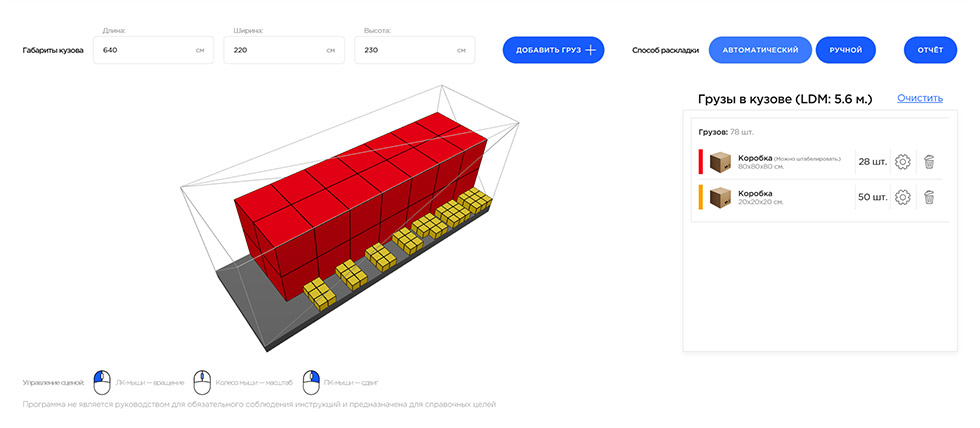Click the right-mouse pan hint icon
This screenshot has height=428, width=980.
tap(310, 382)
